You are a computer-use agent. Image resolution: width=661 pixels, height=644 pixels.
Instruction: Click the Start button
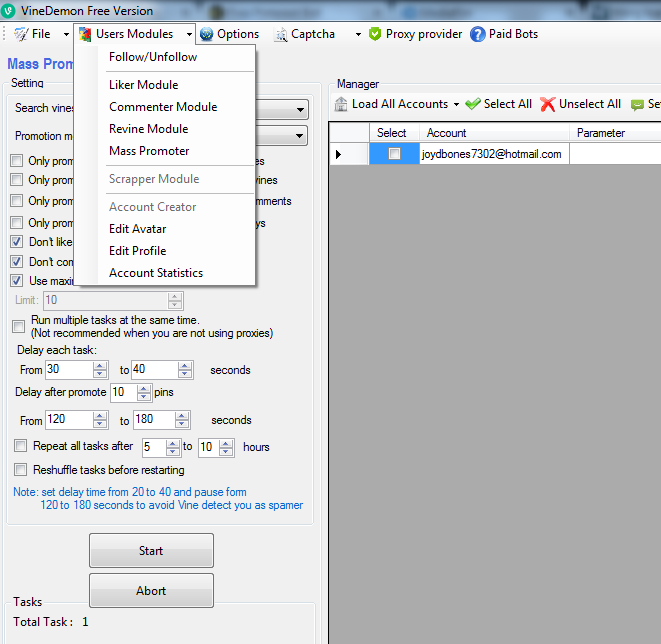coord(151,550)
